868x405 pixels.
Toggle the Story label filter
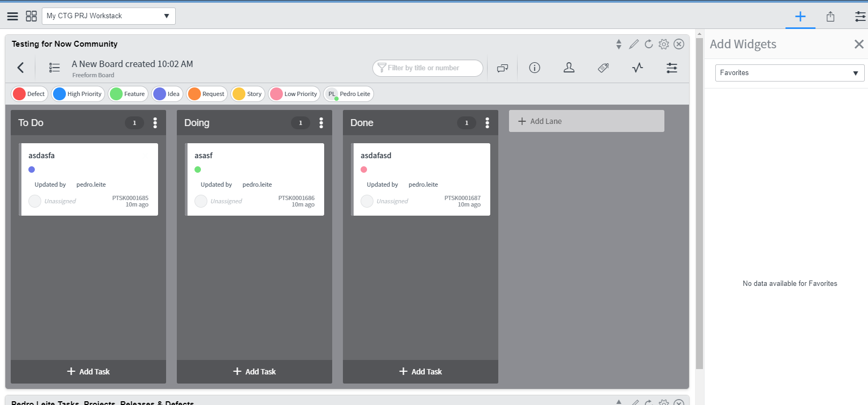[x=248, y=94]
